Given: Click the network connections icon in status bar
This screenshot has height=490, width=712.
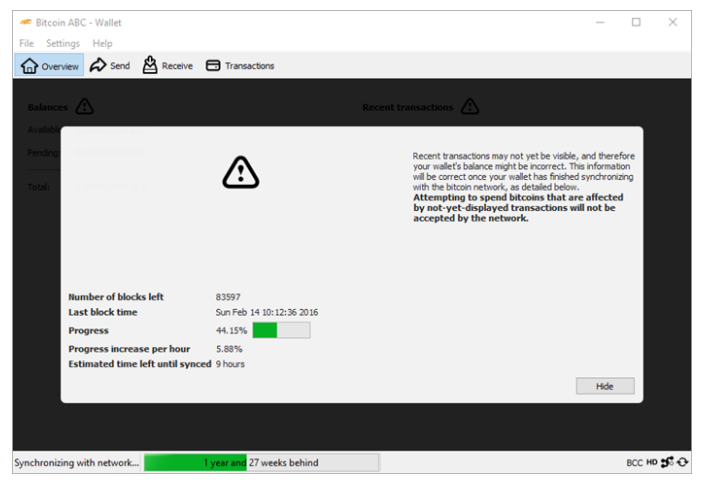Looking at the screenshot, I should [x=667, y=462].
